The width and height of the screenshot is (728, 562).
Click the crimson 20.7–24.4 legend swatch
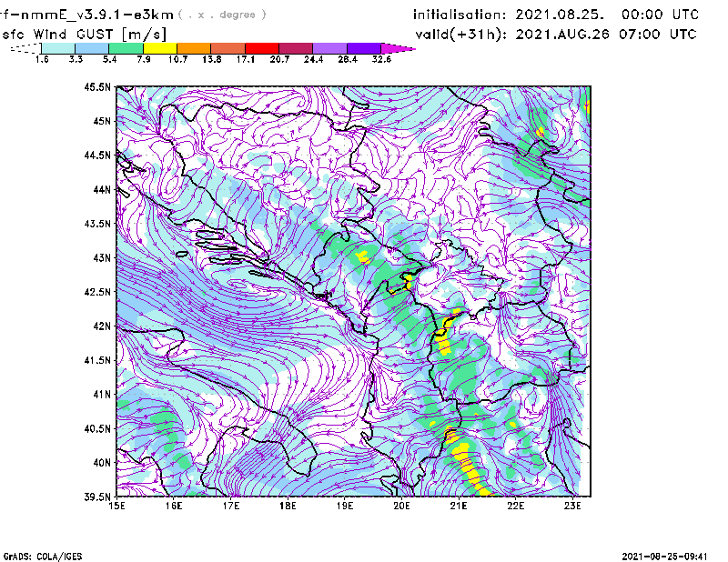(x=296, y=48)
